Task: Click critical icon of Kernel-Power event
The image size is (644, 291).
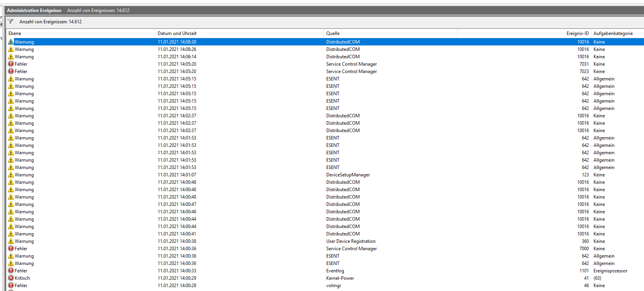Action: tap(11, 278)
